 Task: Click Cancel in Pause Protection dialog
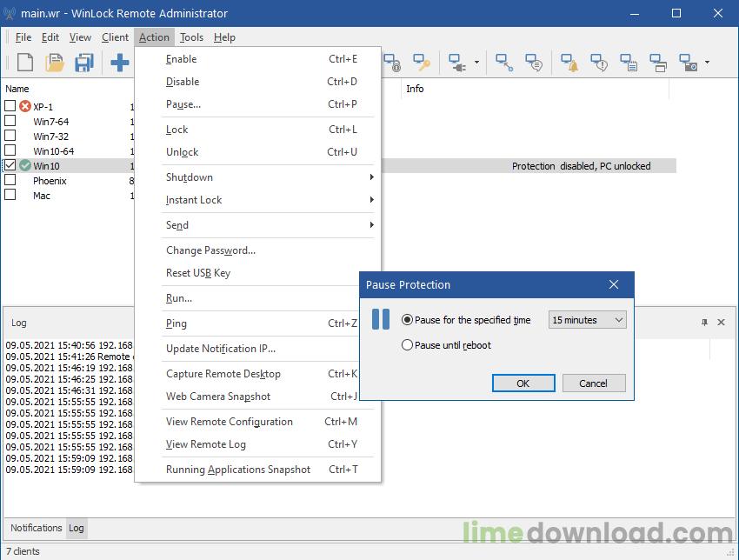pos(593,383)
